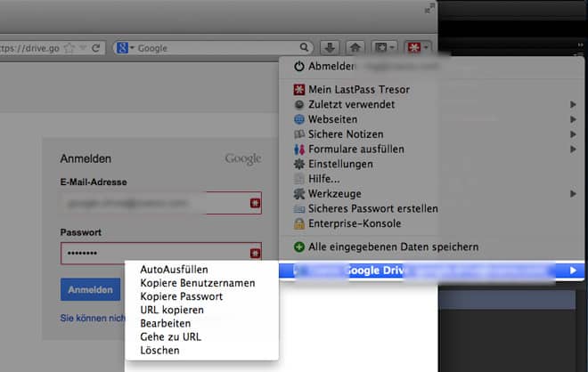This screenshot has width=588, height=372.
Task: Click into the E-Mail-Adresse field
Action: [x=161, y=203]
